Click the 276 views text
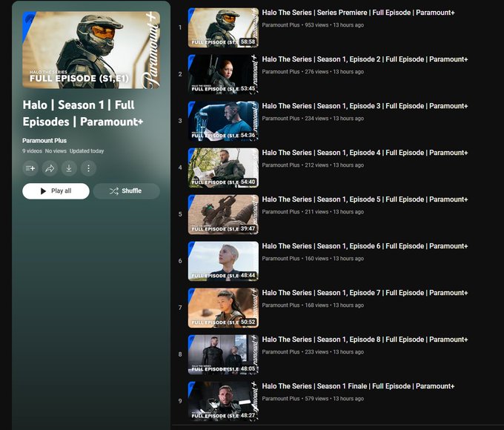The height and width of the screenshot is (430, 504). pyautogui.click(x=316, y=72)
